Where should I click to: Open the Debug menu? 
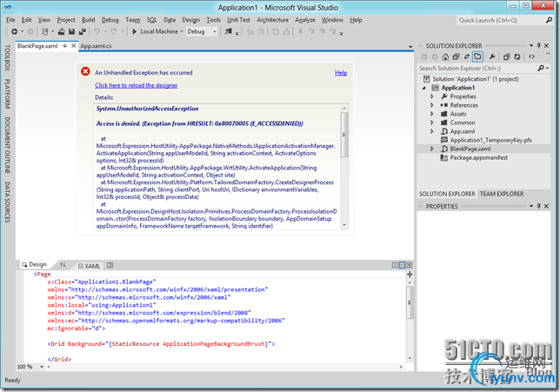110,20
